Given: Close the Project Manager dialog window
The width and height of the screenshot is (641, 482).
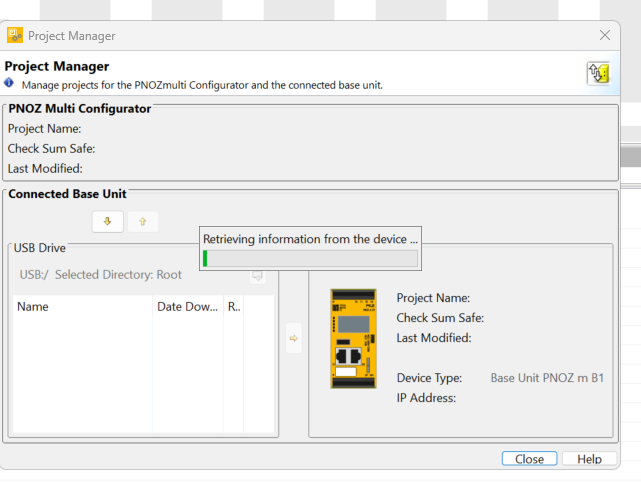Looking at the screenshot, I should point(605,35).
